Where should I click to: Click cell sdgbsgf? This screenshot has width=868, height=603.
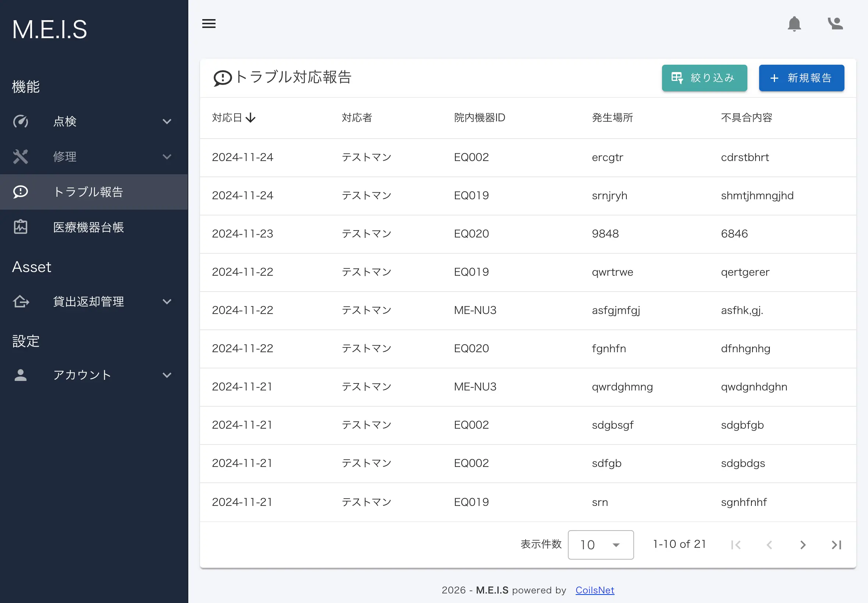tap(612, 425)
